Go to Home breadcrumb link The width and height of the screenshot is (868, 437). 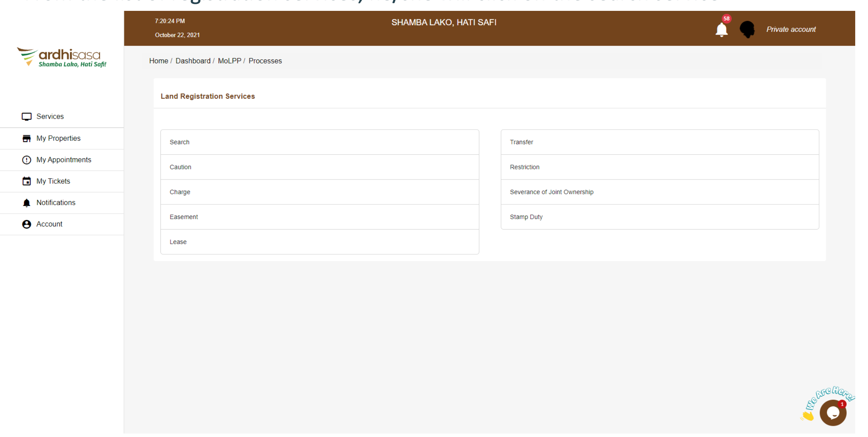(x=158, y=61)
